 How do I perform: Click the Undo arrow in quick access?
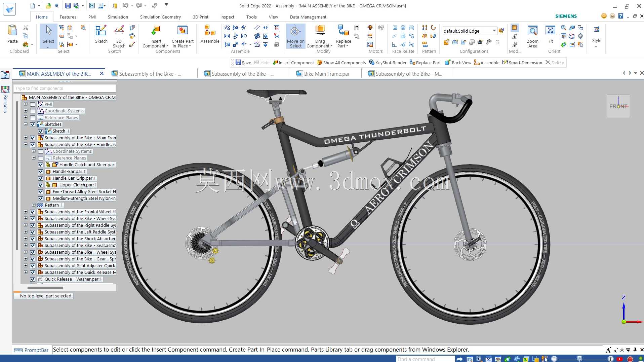point(126,6)
